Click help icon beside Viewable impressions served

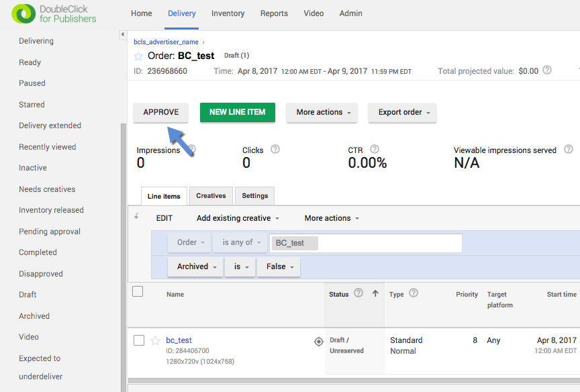(569, 150)
